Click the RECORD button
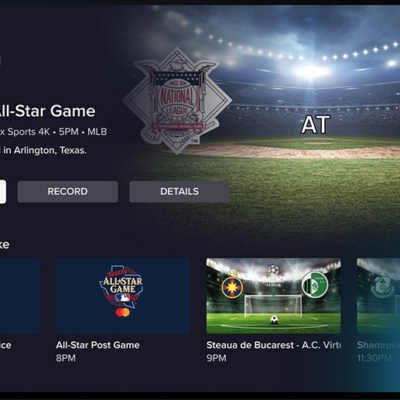This screenshot has height=400, width=400. click(x=68, y=192)
